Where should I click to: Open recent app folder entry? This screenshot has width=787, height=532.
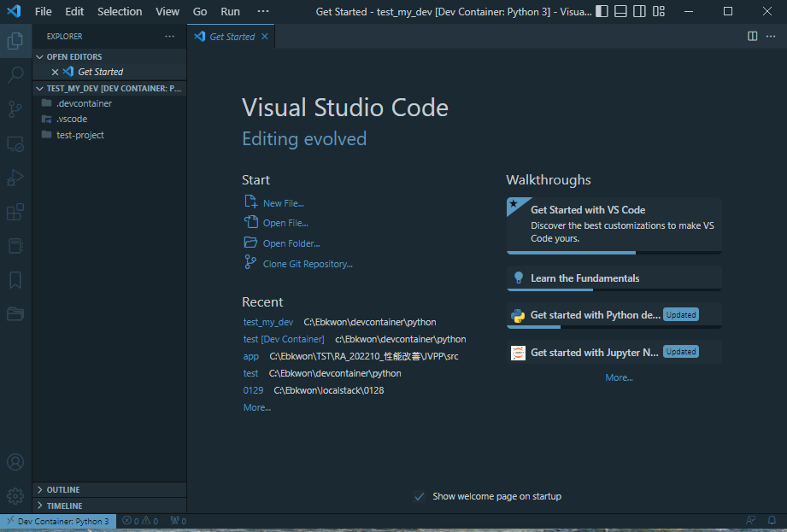point(251,356)
